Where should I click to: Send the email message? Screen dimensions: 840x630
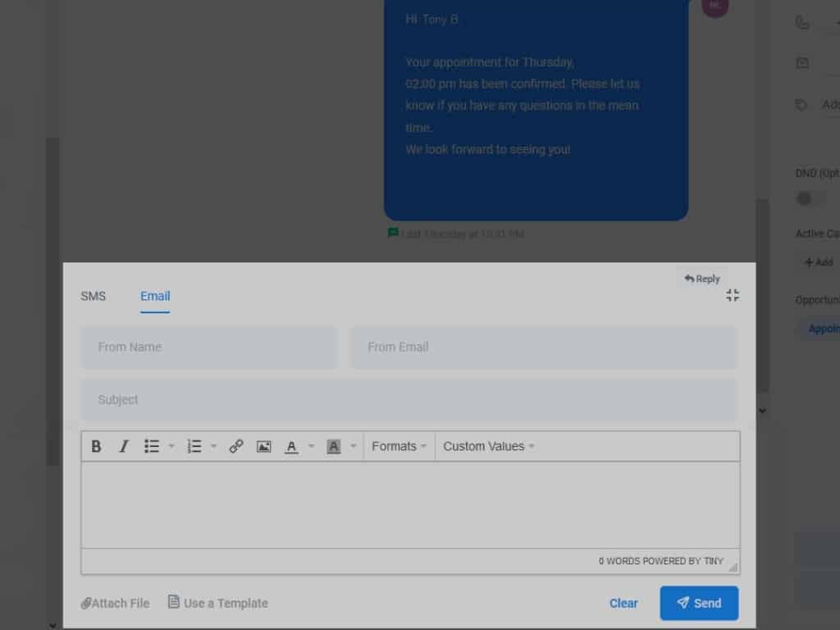pos(699,603)
